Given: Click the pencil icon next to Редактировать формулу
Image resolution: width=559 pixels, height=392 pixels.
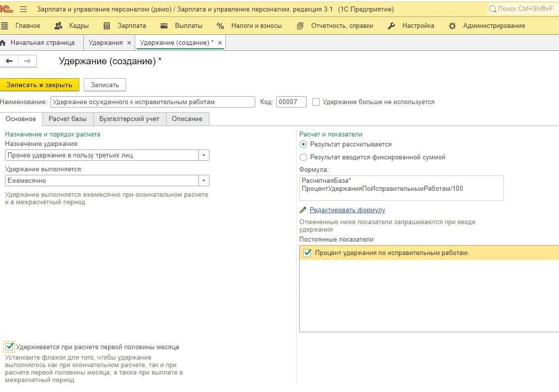Looking at the screenshot, I should pyautogui.click(x=303, y=210).
